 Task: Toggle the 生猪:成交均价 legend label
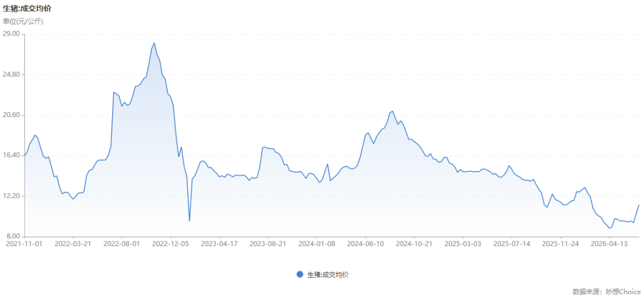(328, 275)
